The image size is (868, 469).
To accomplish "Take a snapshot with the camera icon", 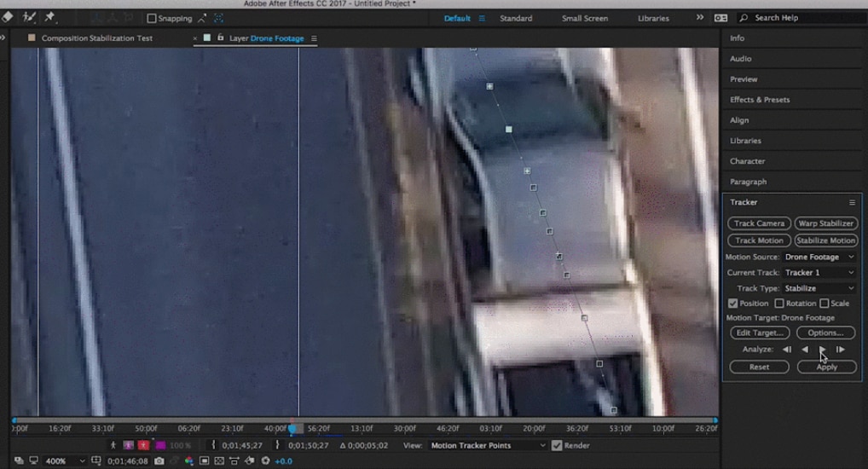I will [159, 460].
